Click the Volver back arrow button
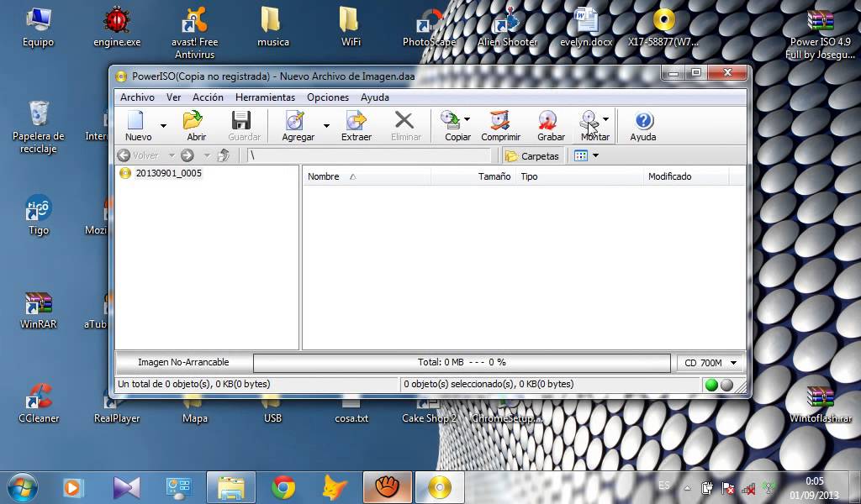 139,155
